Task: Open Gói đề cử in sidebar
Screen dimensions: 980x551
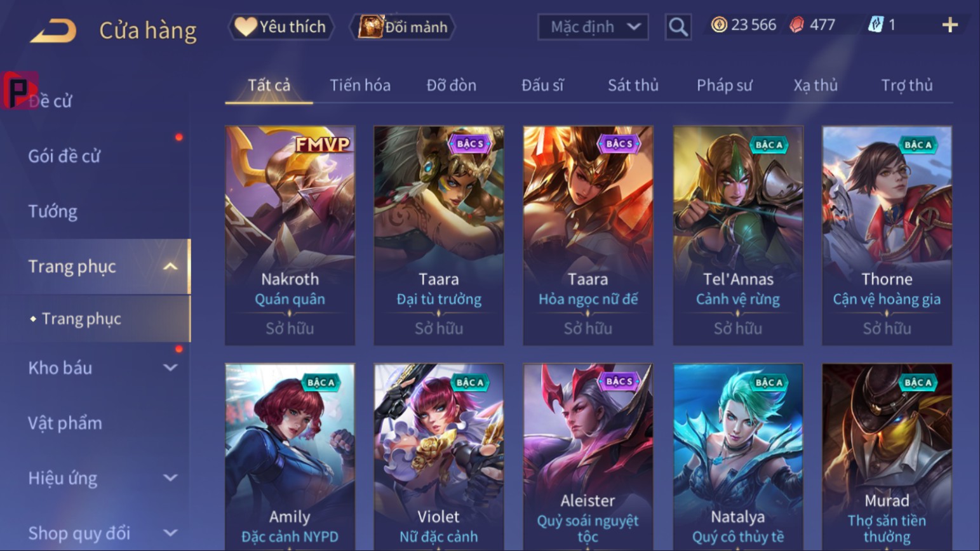Action: [x=64, y=156]
